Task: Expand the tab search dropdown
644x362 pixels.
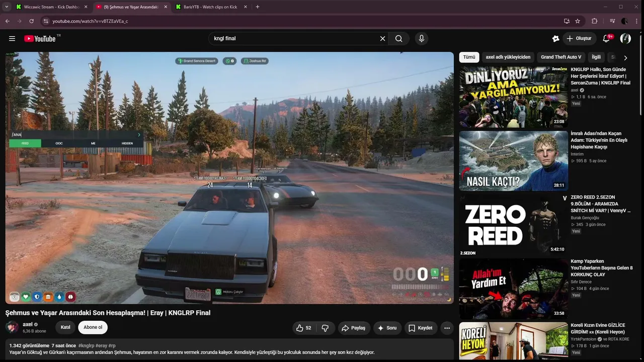Action: 7,7
